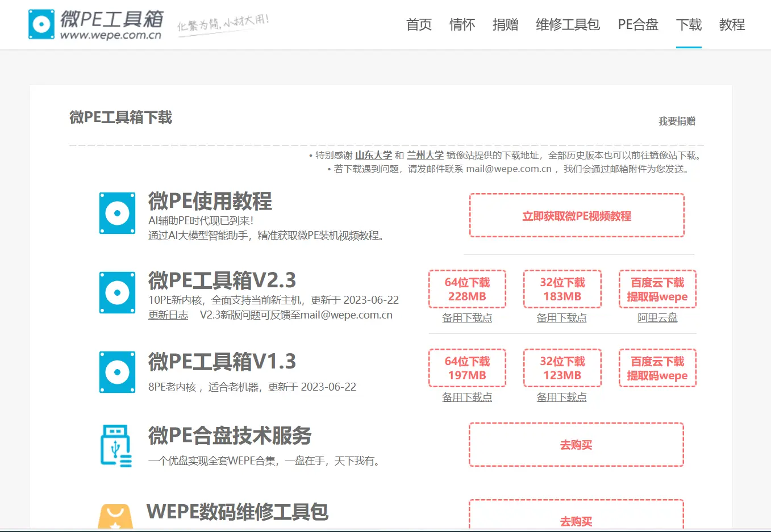
Task: Select the 下载 navigation tab
Action: 689,25
